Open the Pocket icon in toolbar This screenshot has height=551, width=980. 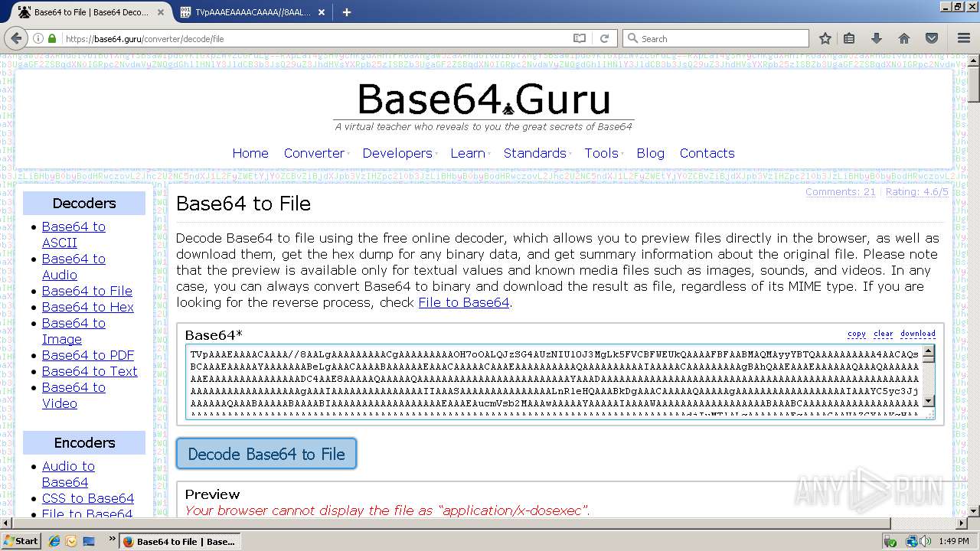pos(932,38)
